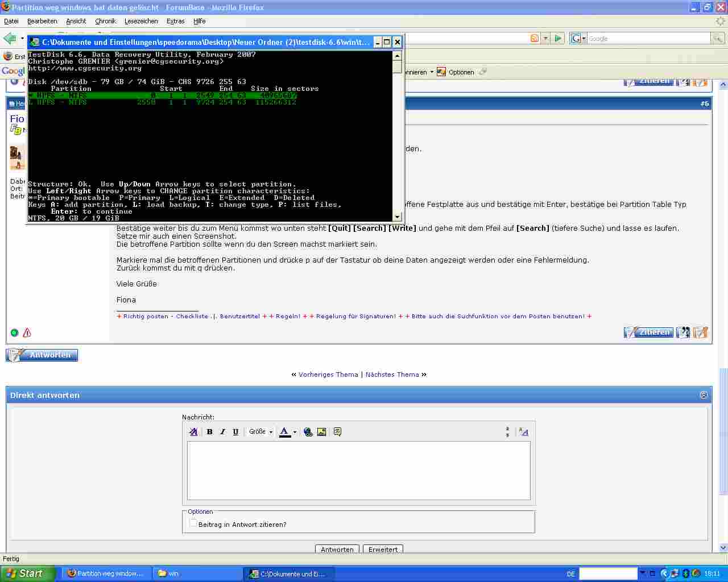728x582 pixels.
Task: Click the editor size stepper arrows
Action: pyautogui.click(x=507, y=432)
